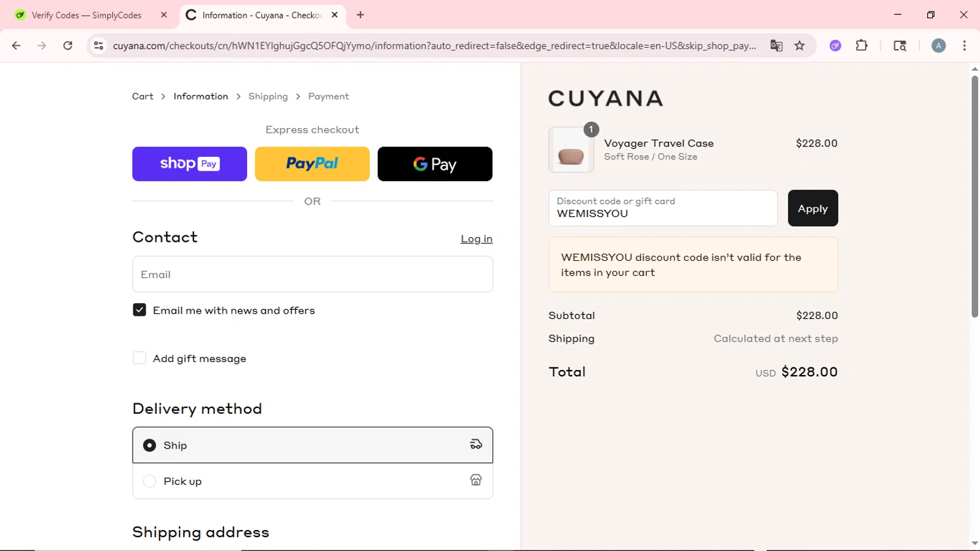Click the page vertical scrollbar thumb
Viewport: 980px width, 551px height.
pyautogui.click(x=974, y=196)
